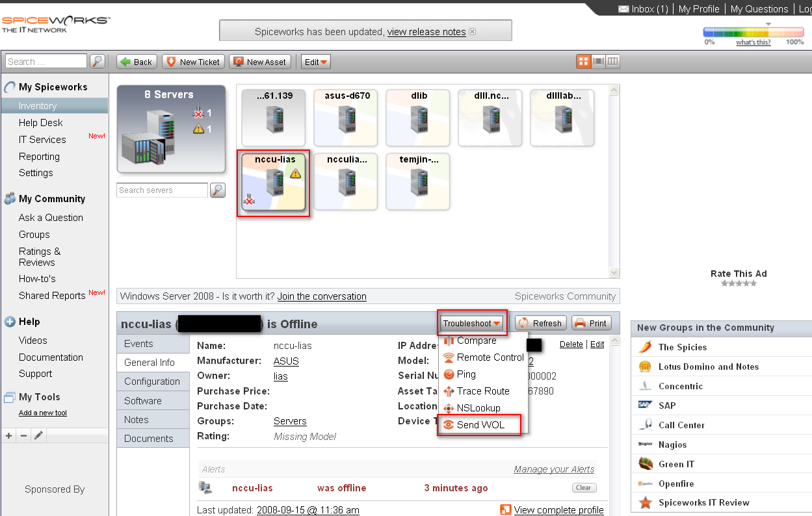Open the Troubleshoot dropdown

click(x=472, y=323)
